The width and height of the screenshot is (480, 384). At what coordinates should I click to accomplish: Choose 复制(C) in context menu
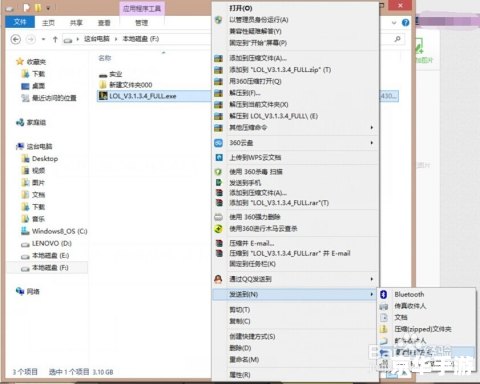pyautogui.click(x=240, y=321)
